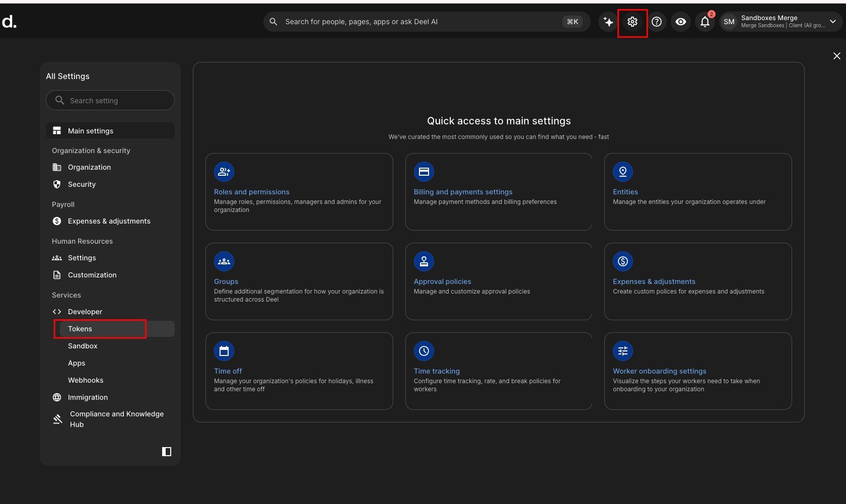The width and height of the screenshot is (846, 504).
Task: Open Expenses & adjustments card link
Action: (x=654, y=281)
